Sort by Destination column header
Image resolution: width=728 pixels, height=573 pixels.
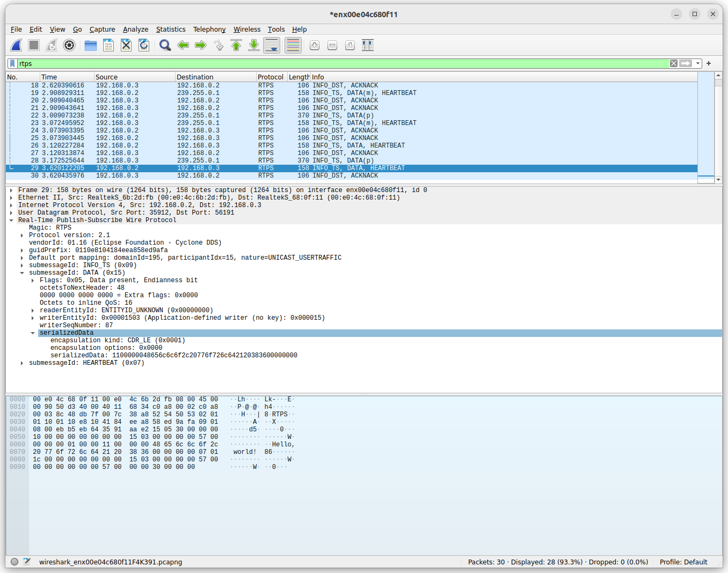[x=216, y=77]
